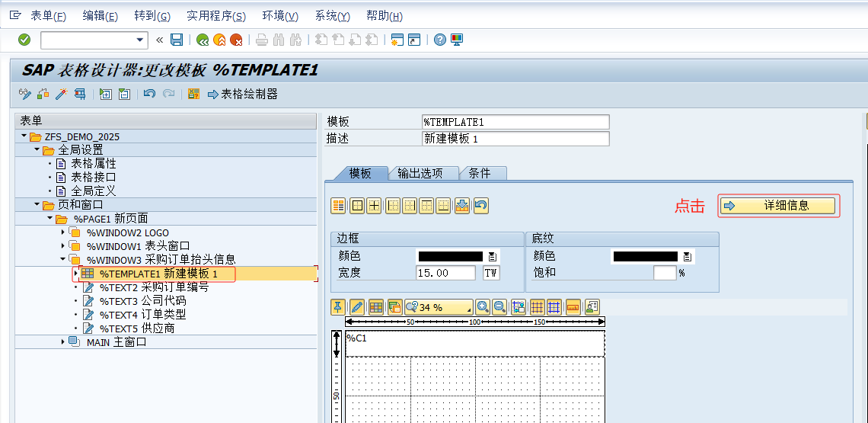
Task: Collapse the 页和窗口 folder
Action: [x=37, y=204]
